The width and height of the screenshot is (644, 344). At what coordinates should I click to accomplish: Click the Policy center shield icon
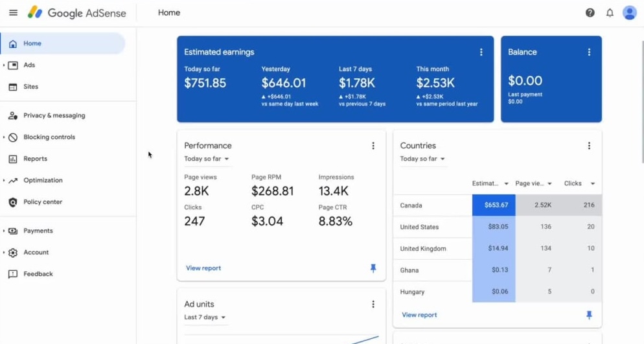(x=13, y=202)
